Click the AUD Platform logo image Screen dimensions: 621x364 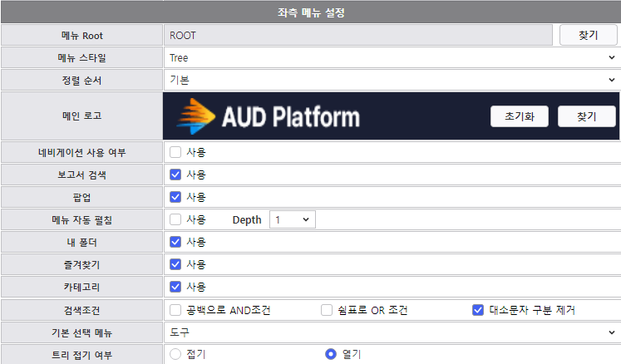click(268, 116)
